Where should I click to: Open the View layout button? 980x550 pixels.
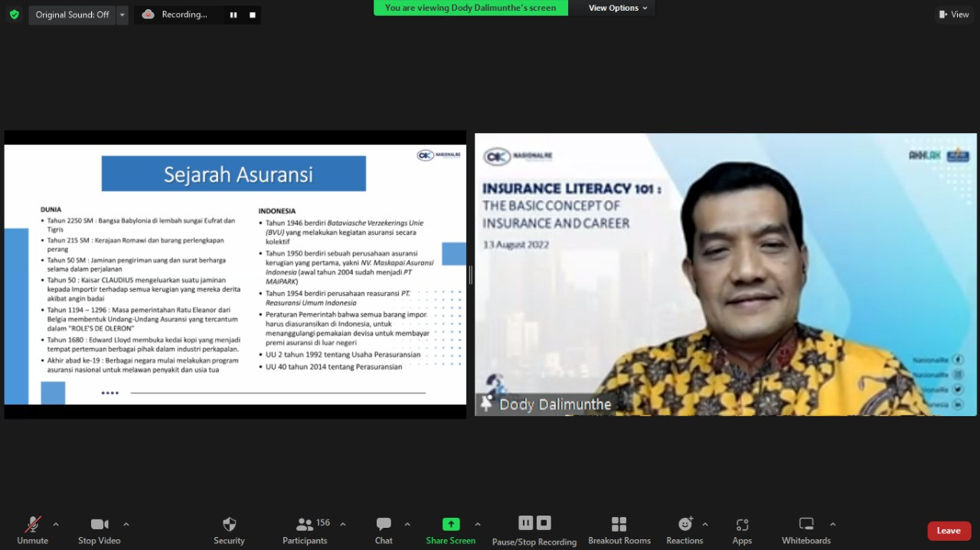click(954, 14)
